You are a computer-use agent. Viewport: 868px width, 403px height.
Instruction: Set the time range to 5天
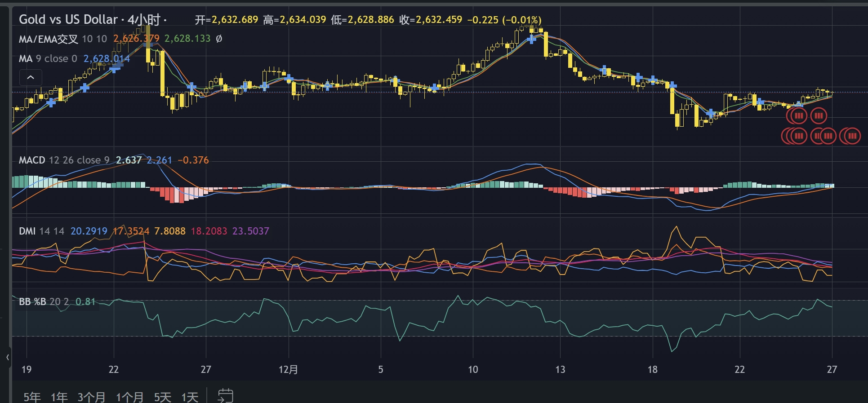coord(163,397)
